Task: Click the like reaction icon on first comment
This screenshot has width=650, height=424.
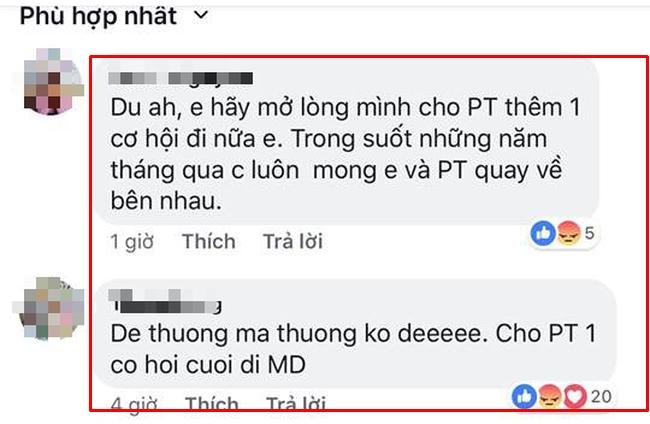Action: coord(543,233)
